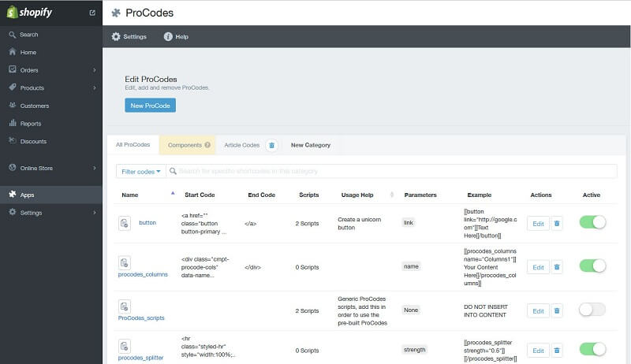Click the 'Create a unicorn button' text

point(359,224)
